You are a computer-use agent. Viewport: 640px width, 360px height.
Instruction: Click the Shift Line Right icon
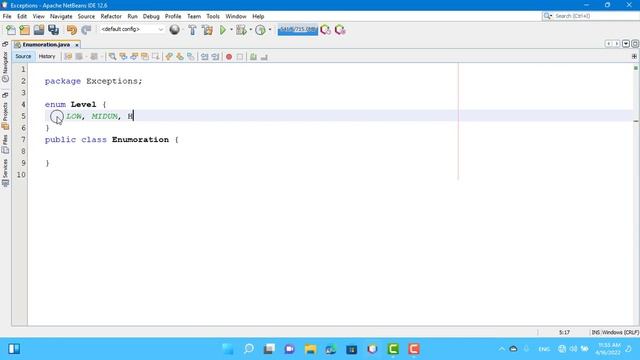pyautogui.click(x=215, y=57)
